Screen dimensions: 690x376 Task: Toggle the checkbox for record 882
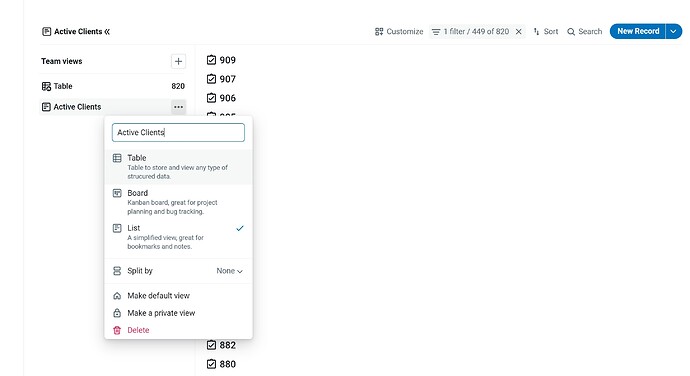211,345
